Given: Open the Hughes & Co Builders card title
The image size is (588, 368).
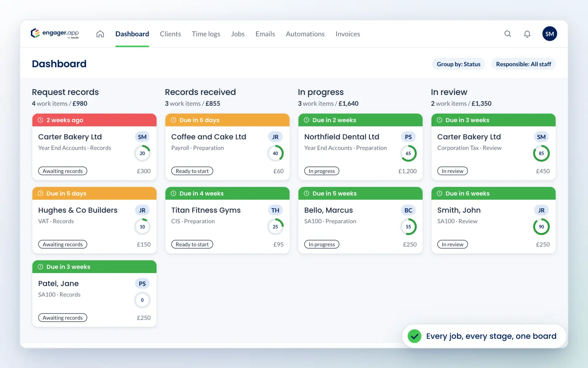Looking at the screenshot, I should [x=78, y=210].
